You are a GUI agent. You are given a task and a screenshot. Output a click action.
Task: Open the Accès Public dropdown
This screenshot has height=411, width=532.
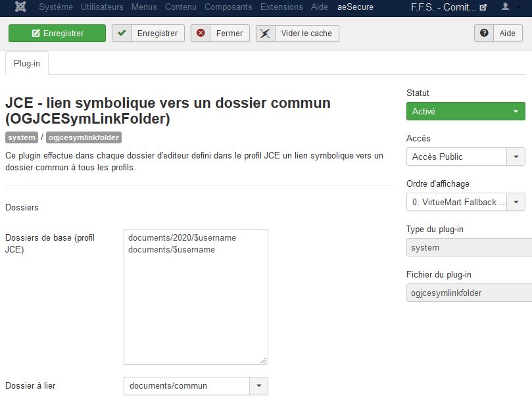tap(466, 157)
